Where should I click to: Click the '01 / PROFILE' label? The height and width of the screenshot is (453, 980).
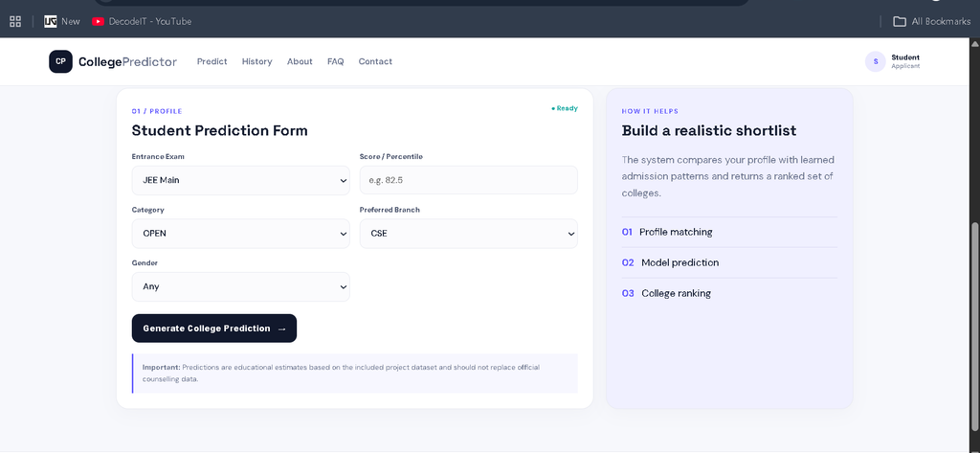coord(157,111)
